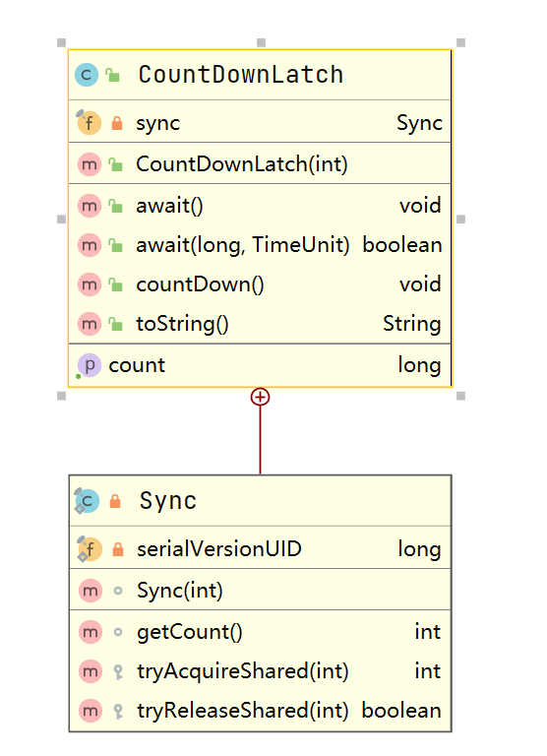The image size is (547, 756).
Task: Click the top-left selection handle
Action: click(61, 42)
